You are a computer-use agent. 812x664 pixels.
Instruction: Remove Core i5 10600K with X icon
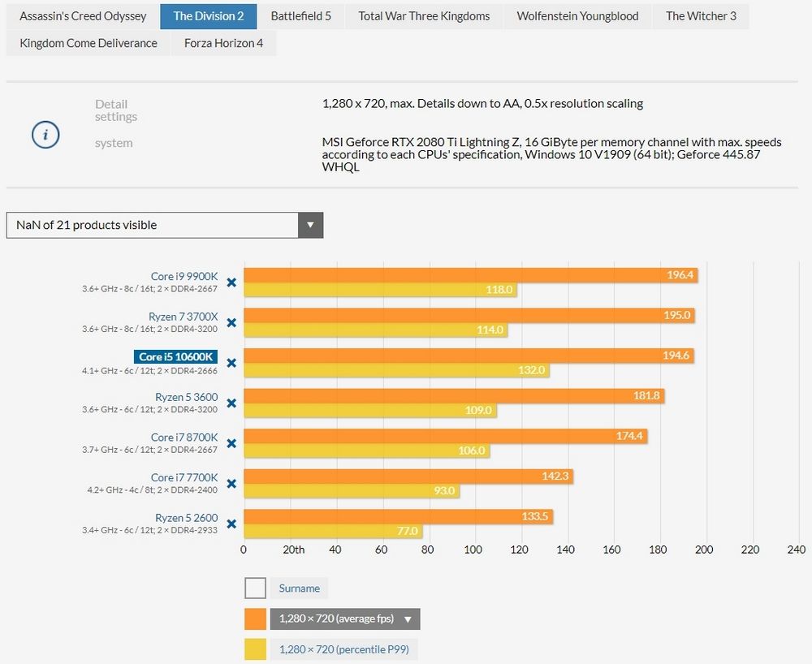coord(231,363)
